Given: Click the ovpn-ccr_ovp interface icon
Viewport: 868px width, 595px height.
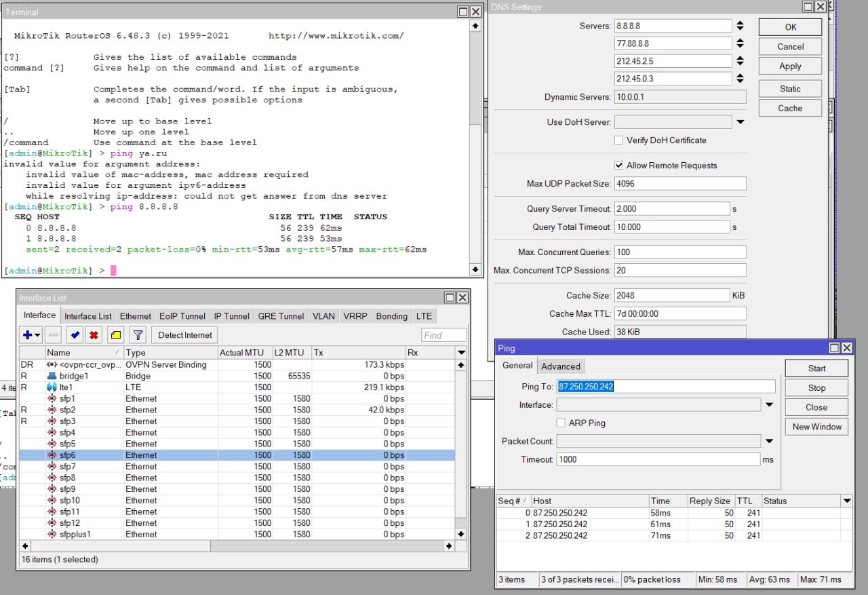Looking at the screenshot, I should coord(52,365).
